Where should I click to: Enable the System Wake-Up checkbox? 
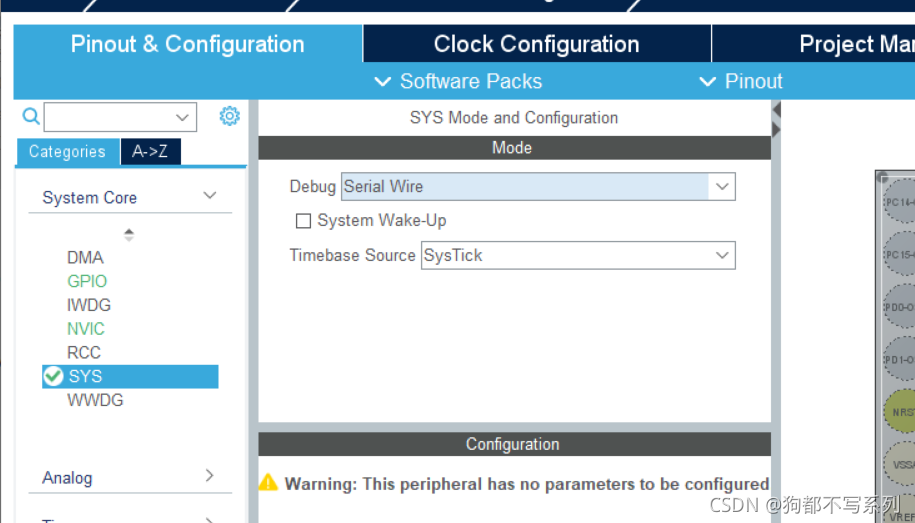(x=304, y=221)
